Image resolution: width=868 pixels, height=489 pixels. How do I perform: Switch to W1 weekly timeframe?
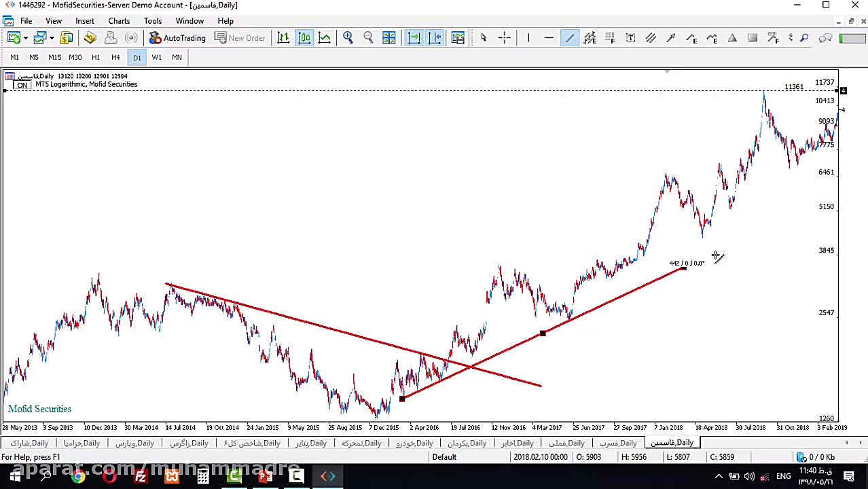click(x=156, y=58)
